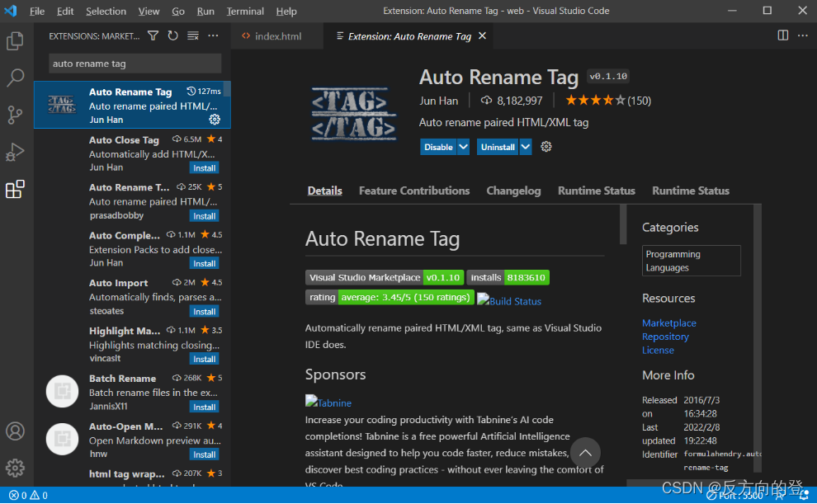
Task: Open Extensions panel more actions menu
Action: point(213,35)
